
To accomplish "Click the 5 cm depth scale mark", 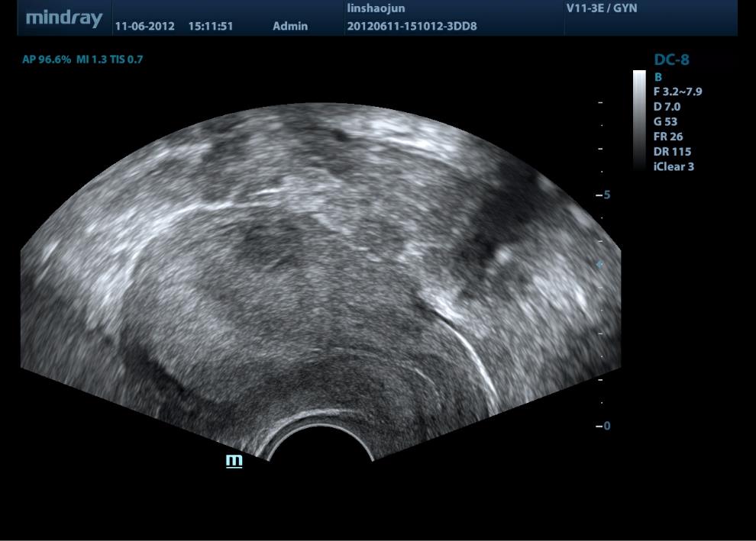I will [603, 195].
